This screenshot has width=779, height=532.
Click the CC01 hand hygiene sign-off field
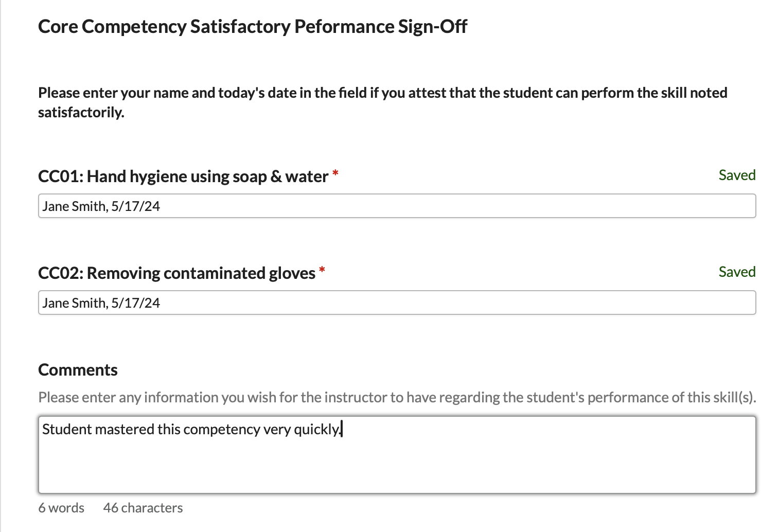pos(396,206)
